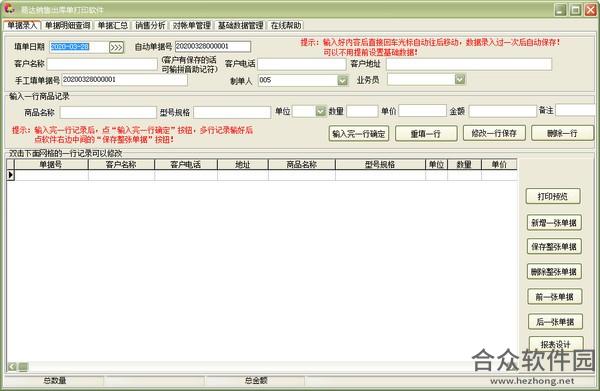Viewport: 600px width, 391px height.
Task: Focus the 型号规格 input field
Action: tap(232, 112)
